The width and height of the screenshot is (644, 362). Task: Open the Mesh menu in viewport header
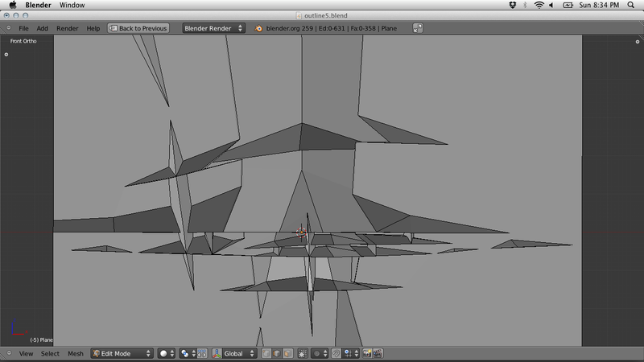point(75,353)
